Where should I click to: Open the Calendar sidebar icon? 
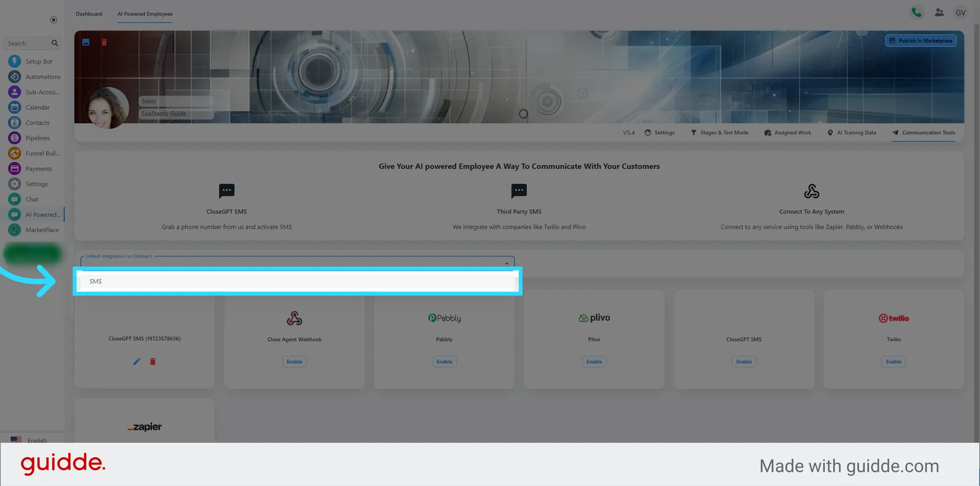point(14,107)
